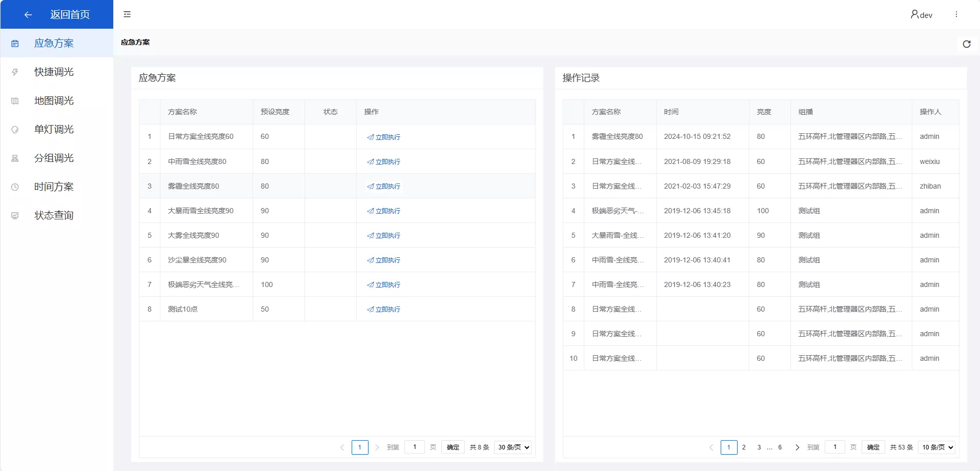Click the 地图调光 map icon
This screenshot has height=471, width=980.
[15, 101]
